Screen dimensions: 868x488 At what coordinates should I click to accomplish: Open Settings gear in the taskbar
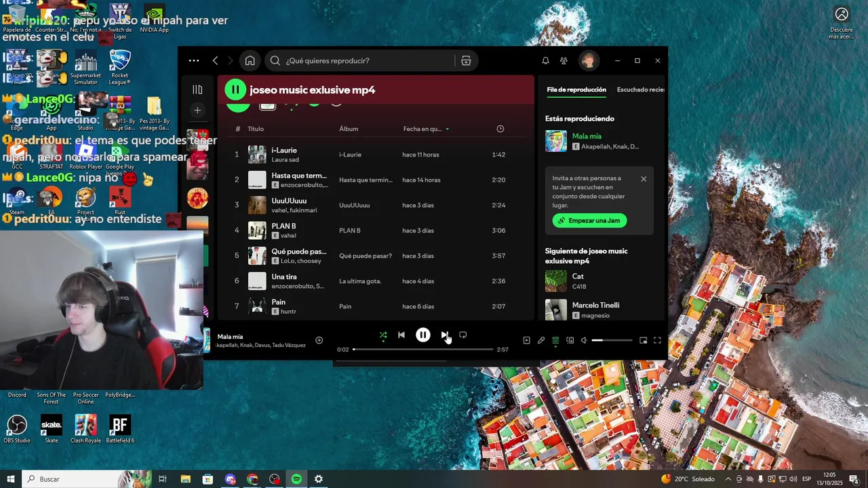tap(319, 479)
